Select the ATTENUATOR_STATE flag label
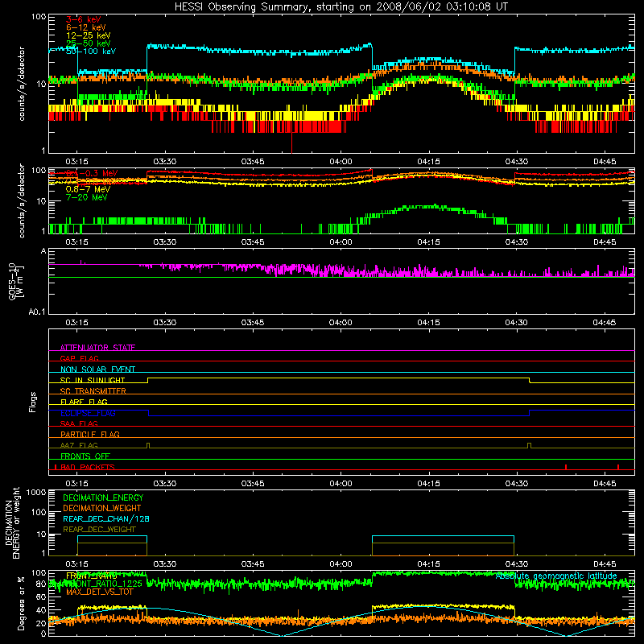This screenshot has height=644, width=644. pyautogui.click(x=97, y=348)
